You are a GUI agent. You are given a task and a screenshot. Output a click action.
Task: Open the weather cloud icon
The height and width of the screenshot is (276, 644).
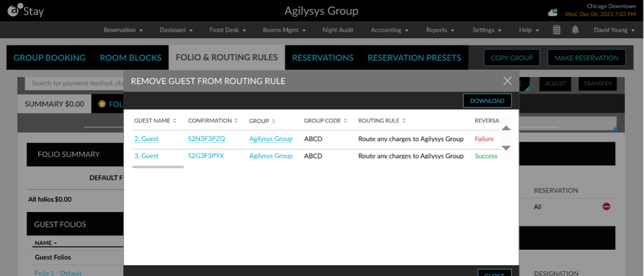click(x=553, y=12)
